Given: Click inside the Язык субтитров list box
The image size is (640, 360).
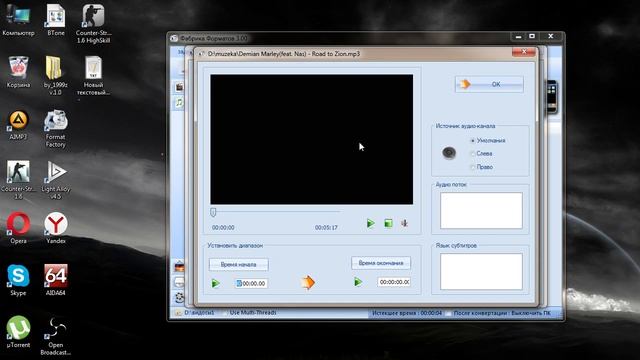Looking at the screenshot, I should point(481,271).
